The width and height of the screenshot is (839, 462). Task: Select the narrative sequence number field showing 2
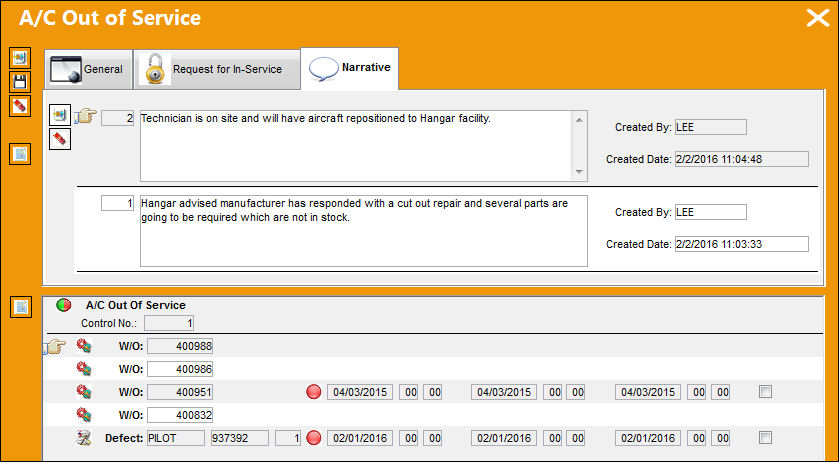pos(117,118)
